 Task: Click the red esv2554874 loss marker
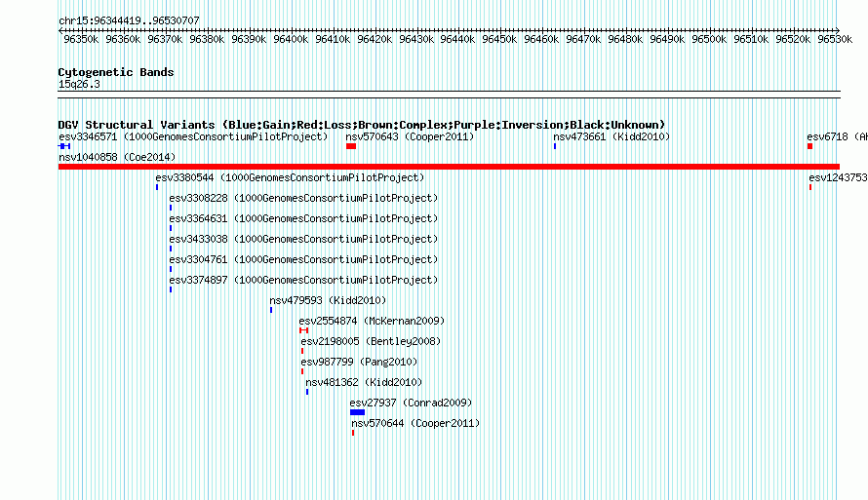coord(304,330)
